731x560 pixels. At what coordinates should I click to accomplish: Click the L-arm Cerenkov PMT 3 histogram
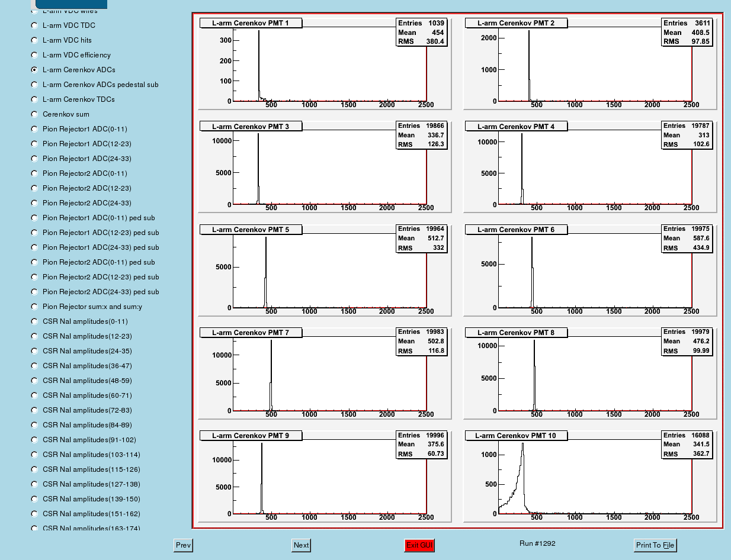(x=325, y=167)
